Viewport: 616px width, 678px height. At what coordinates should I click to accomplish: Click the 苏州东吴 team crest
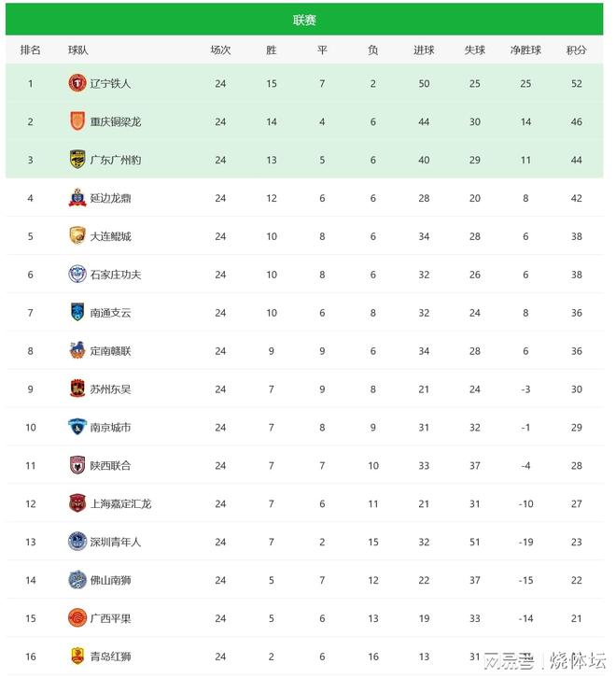pyautogui.click(x=77, y=389)
